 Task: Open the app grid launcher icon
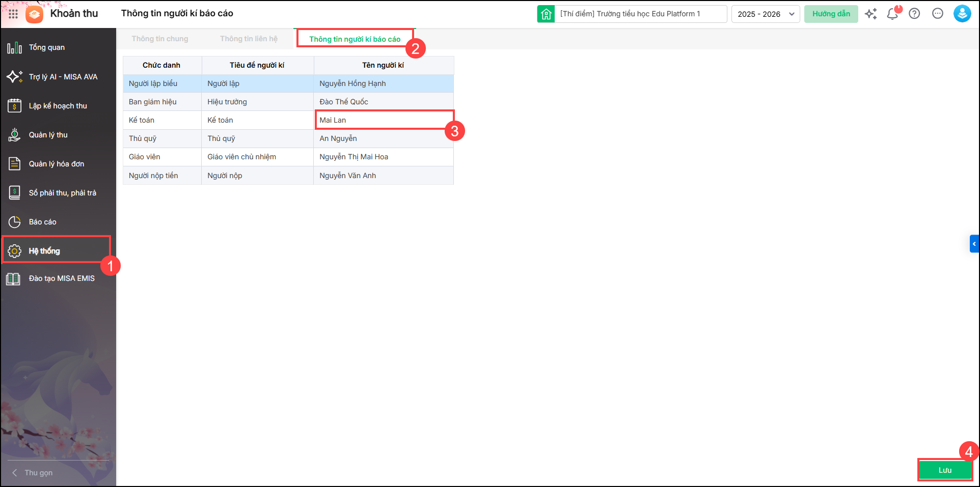(13, 14)
